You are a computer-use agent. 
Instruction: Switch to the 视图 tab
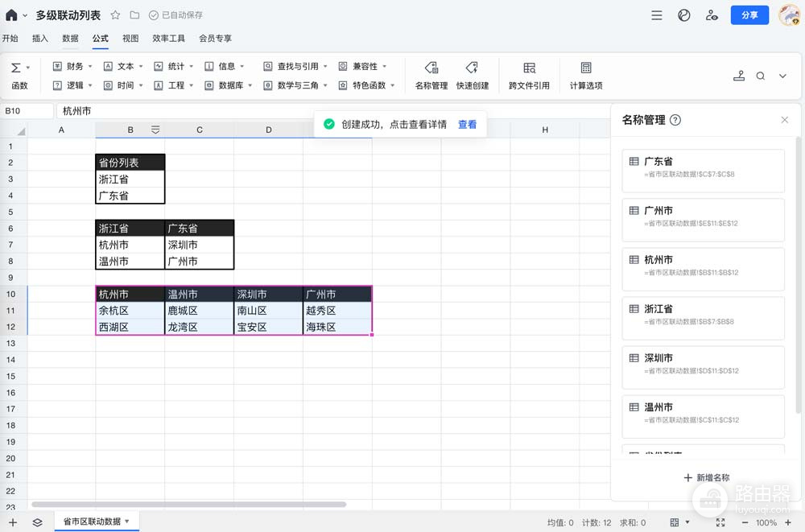point(130,39)
